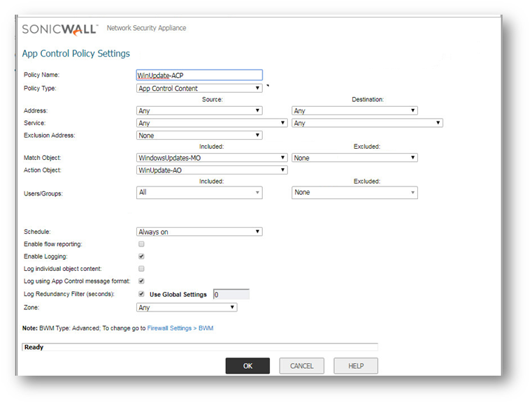Open the Policy Type dropdown

click(199, 88)
